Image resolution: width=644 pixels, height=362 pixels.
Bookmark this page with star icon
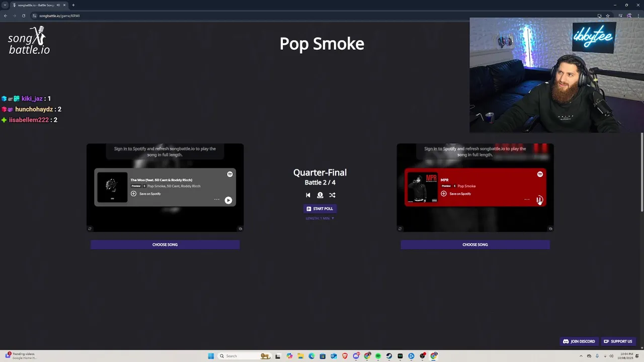(608, 16)
